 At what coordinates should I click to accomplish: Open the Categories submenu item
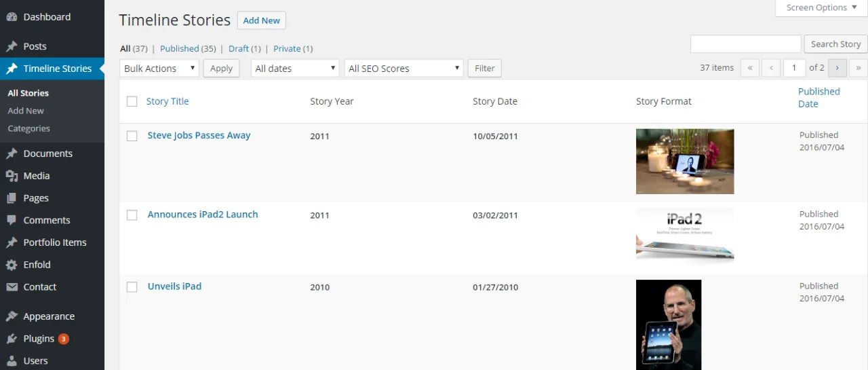click(28, 128)
